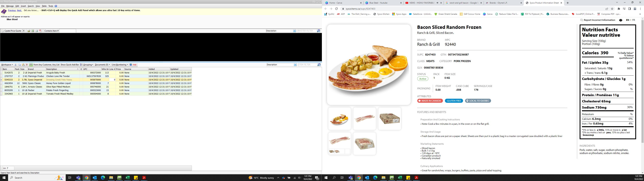Click the red X delete icon in workspace toolbar
The image size is (644, 181).
[x=27, y=65]
